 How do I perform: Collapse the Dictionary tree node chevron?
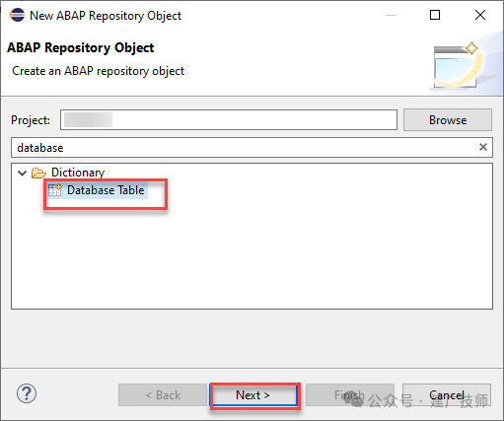[x=22, y=173]
